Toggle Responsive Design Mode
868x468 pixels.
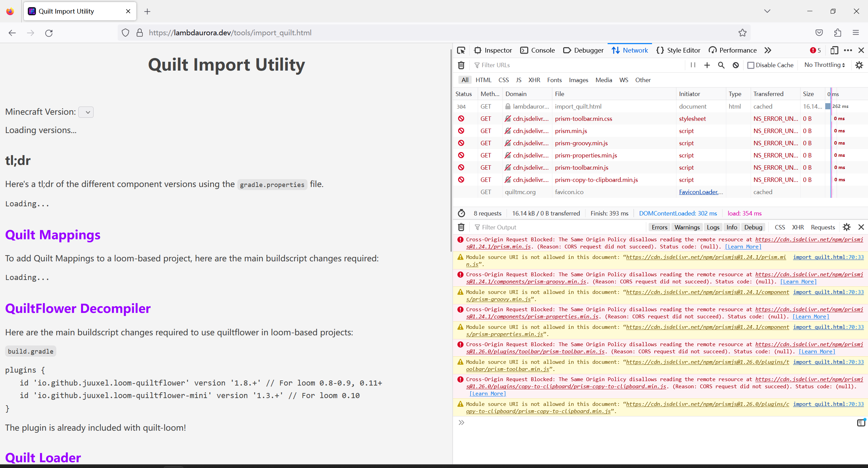(834, 50)
